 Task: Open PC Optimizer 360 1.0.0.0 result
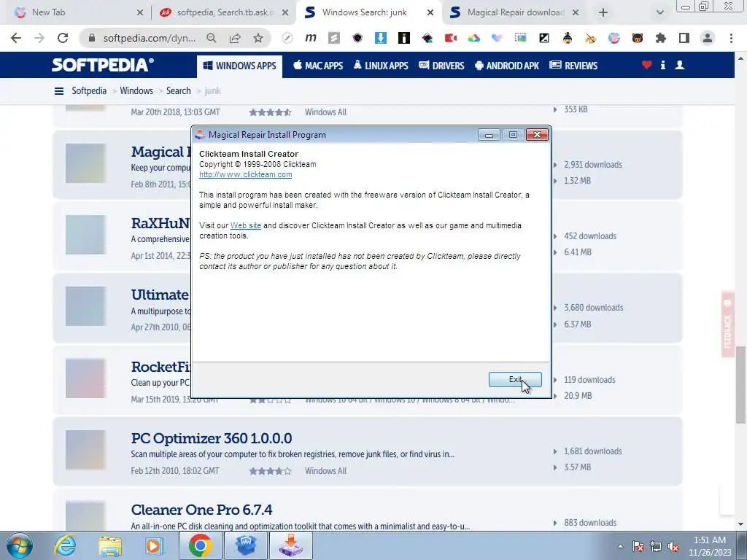(212, 438)
